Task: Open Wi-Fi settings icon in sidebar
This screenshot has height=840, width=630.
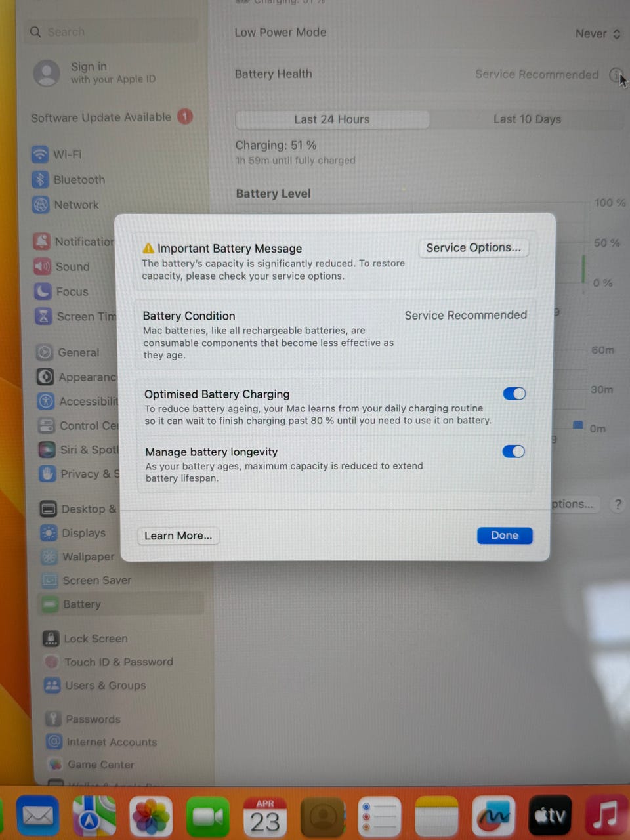Action: point(40,154)
